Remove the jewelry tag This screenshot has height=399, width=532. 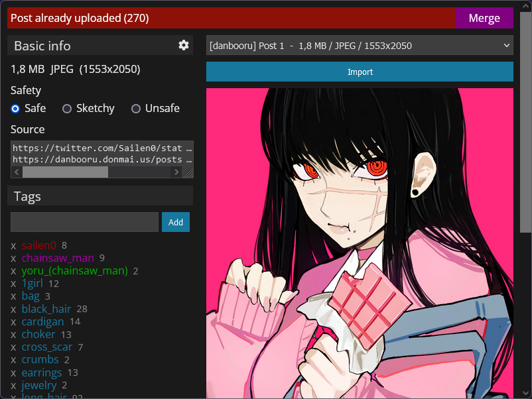click(13, 386)
